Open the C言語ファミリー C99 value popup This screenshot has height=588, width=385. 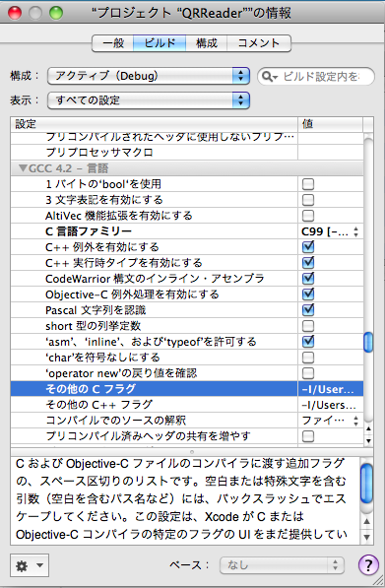point(330,231)
